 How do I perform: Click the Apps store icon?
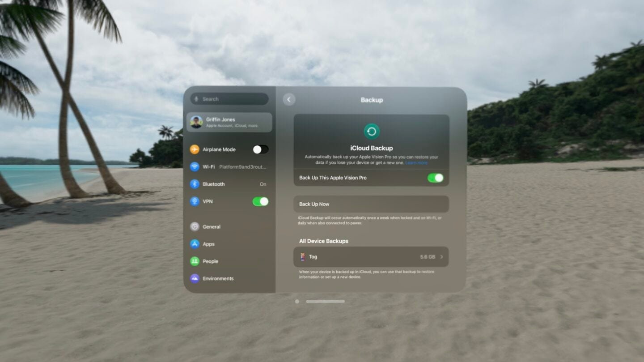coord(195,244)
